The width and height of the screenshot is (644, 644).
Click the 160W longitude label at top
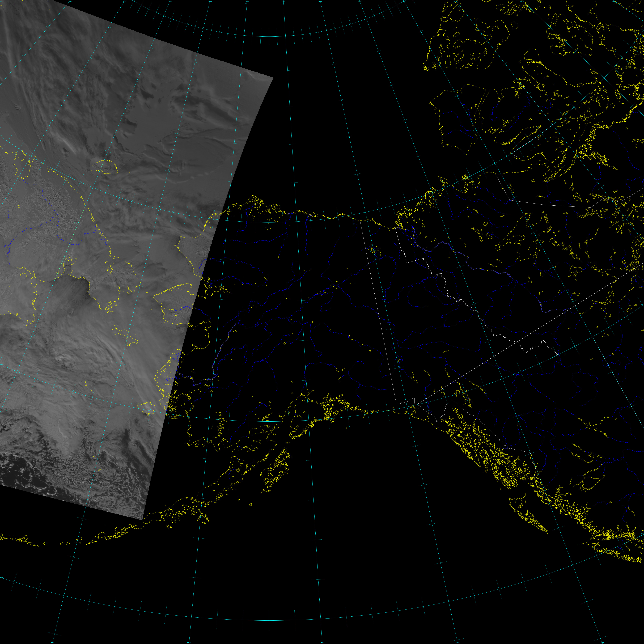247,1
